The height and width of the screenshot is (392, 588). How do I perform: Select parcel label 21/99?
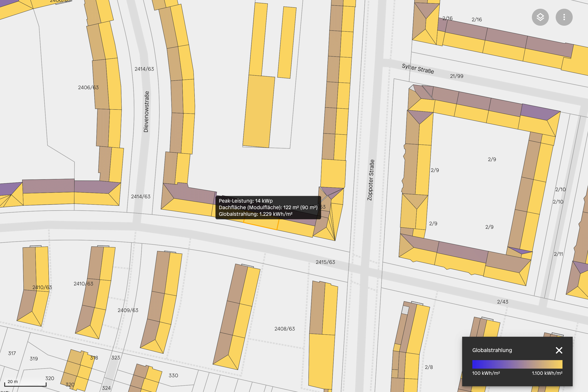tap(456, 76)
